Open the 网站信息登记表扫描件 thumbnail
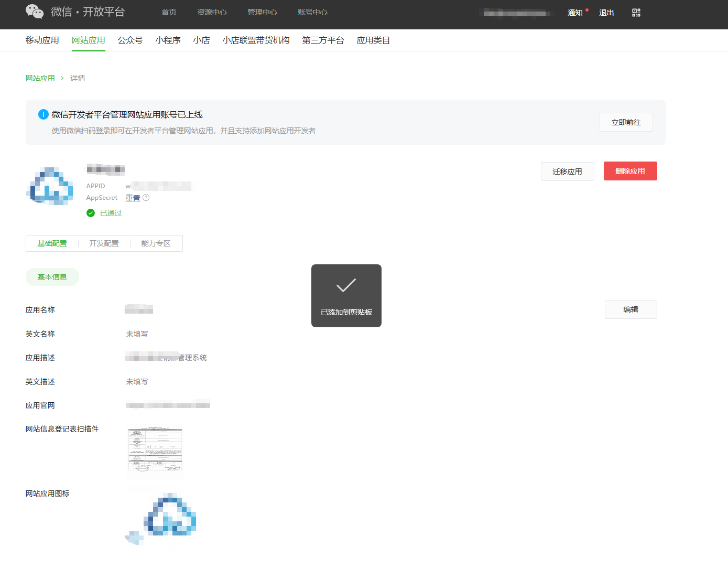This screenshot has width=728, height=579. [155, 451]
